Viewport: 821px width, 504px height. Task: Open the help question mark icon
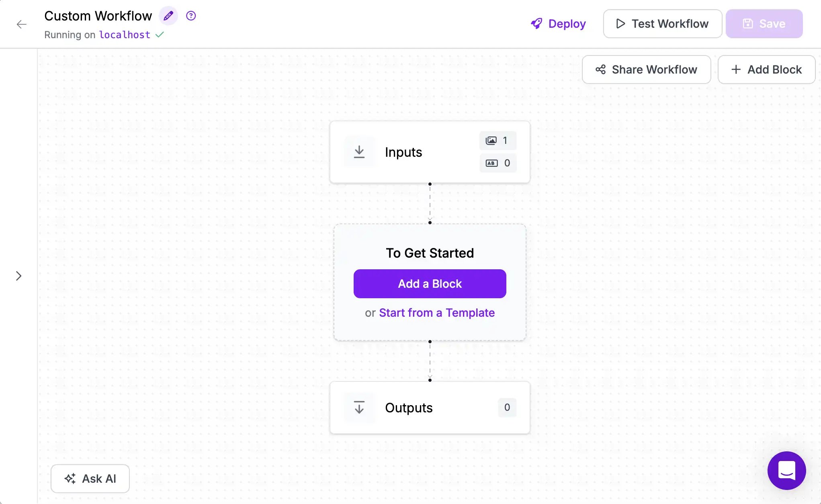(x=191, y=16)
